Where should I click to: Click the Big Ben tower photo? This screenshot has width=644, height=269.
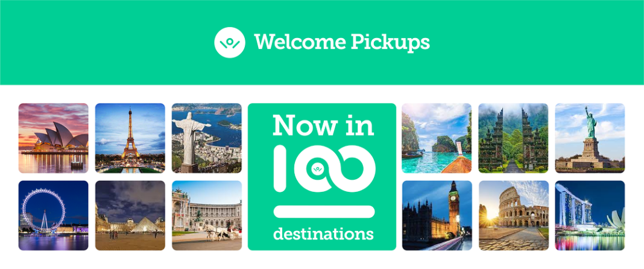tap(437, 215)
